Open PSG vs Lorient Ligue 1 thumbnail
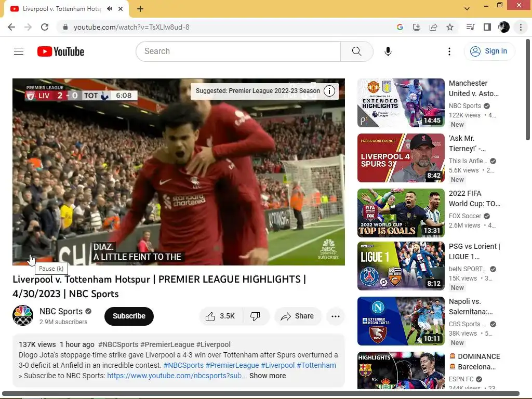Screen dimensions: 532x399 [x=401, y=266]
